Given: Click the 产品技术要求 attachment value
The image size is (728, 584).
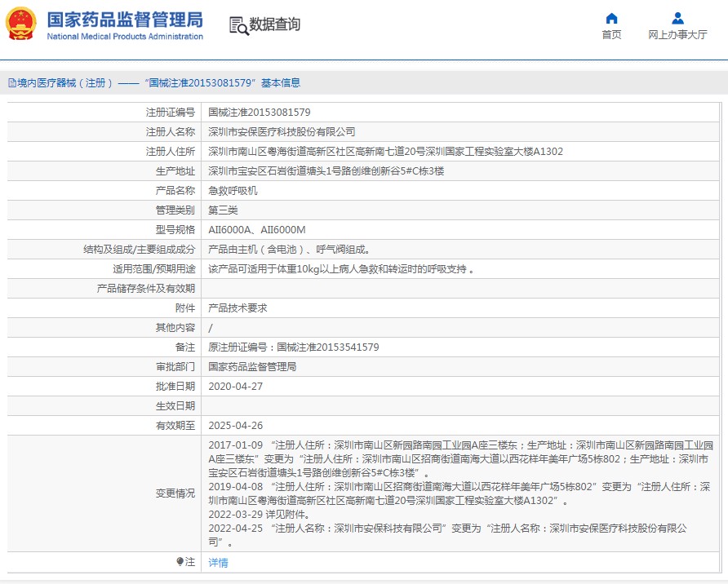Looking at the screenshot, I should click(237, 308).
